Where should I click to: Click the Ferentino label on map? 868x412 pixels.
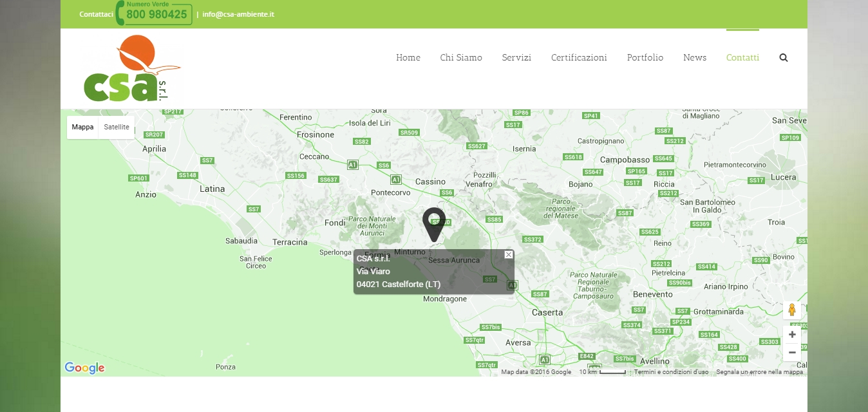(296, 117)
